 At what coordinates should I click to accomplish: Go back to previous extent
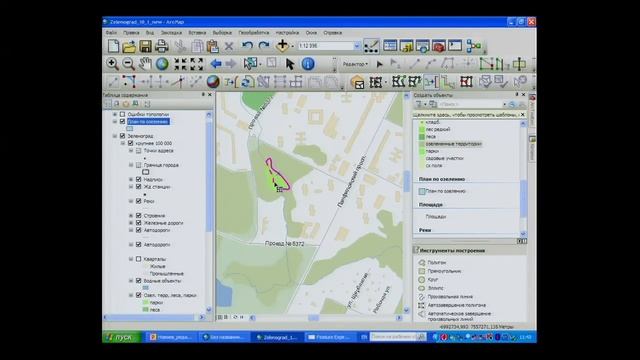(216, 64)
